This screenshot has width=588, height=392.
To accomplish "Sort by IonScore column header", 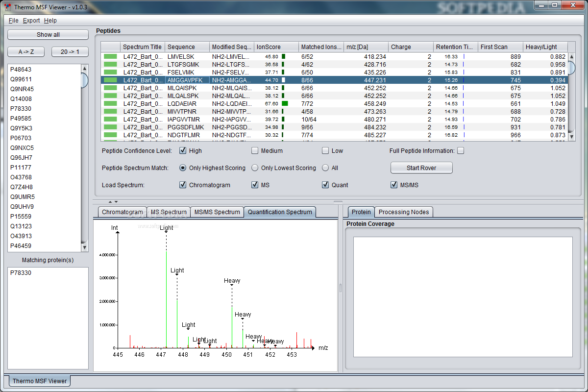I will point(276,47).
